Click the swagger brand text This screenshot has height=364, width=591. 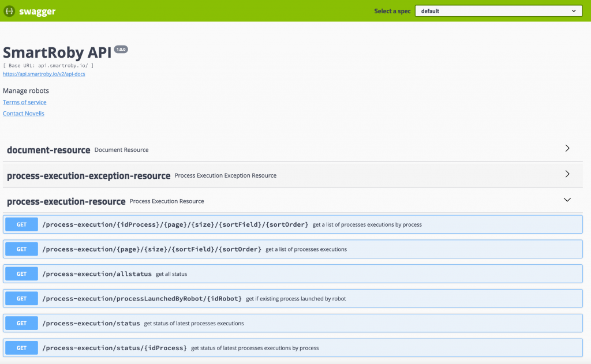(38, 12)
